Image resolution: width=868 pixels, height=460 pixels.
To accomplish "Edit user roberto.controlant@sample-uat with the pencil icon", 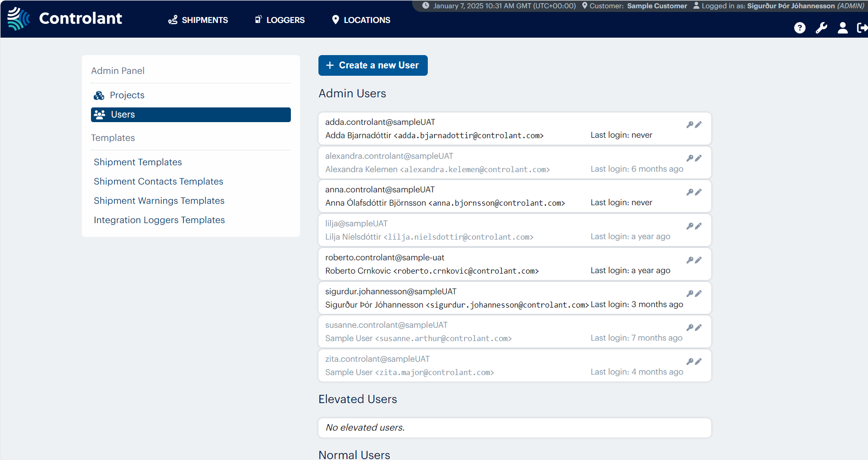I will [698, 260].
